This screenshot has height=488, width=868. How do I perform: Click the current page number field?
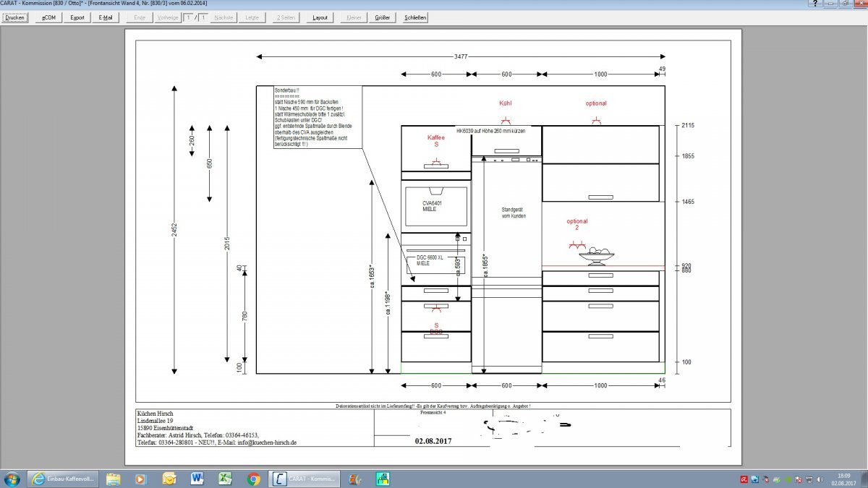point(187,17)
